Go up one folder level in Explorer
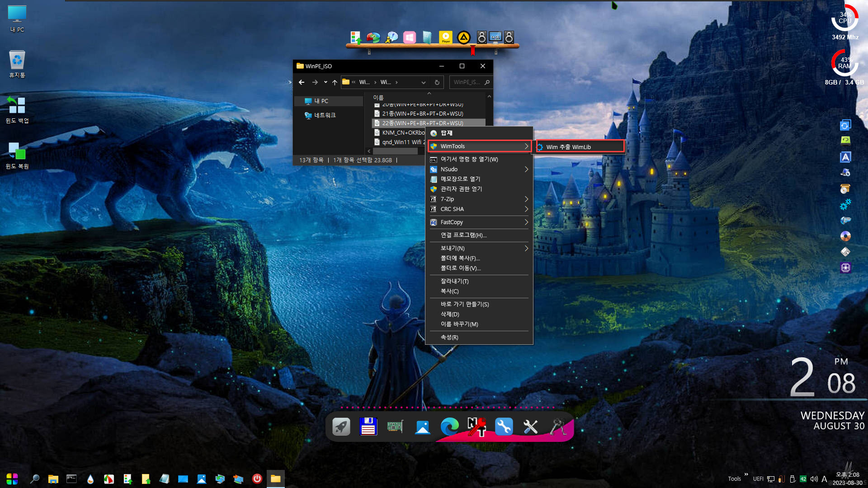Screen dimensions: 868x488 pos(335,82)
